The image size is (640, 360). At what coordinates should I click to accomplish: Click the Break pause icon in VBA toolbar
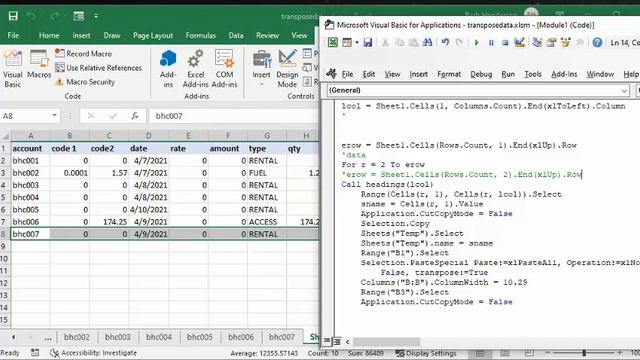(491, 42)
